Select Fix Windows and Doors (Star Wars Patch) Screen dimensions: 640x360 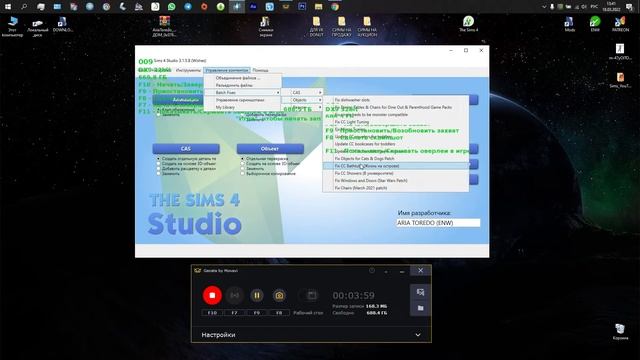coord(396,180)
